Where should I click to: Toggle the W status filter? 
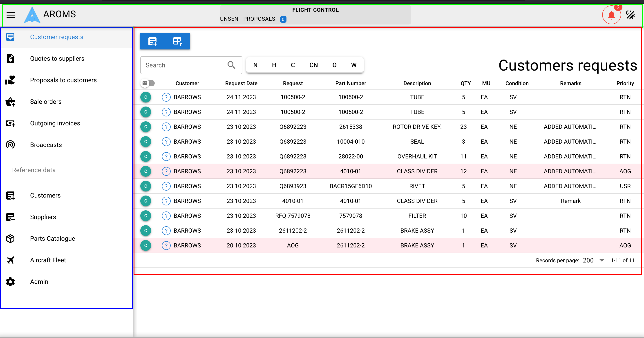pos(353,65)
